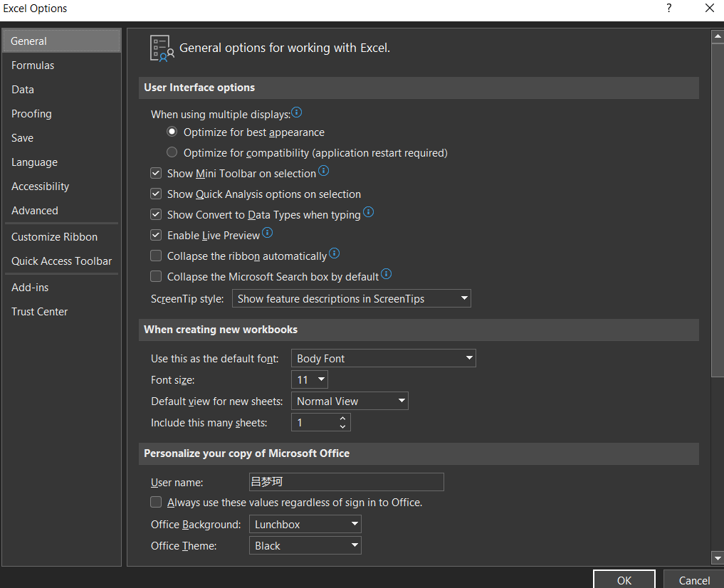
Task: Check Collapse the Microsoft Search box by default
Action: pos(156,276)
